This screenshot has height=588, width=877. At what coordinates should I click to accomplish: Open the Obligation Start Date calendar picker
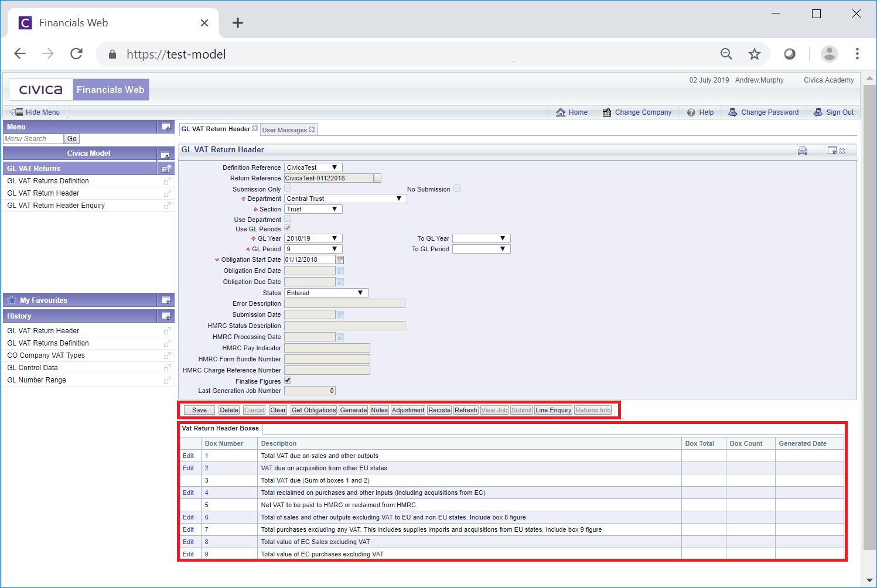(340, 259)
